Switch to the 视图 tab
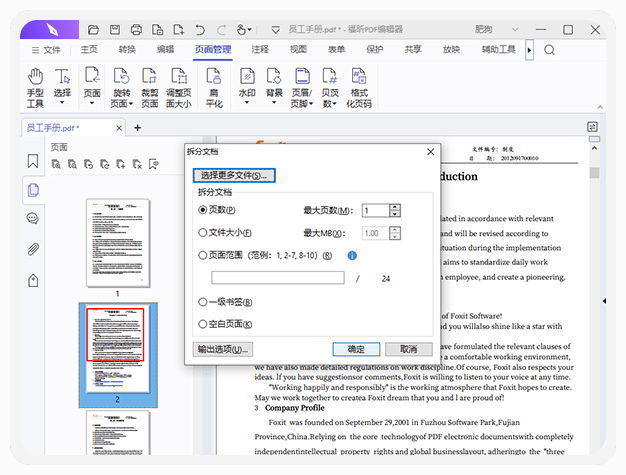This screenshot has width=626, height=475. (x=298, y=49)
